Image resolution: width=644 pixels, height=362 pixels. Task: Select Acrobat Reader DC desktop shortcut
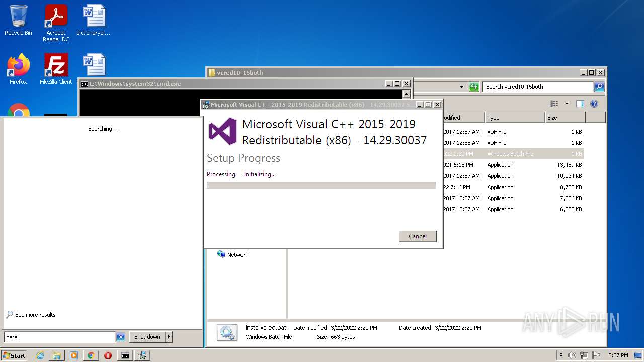coord(56,23)
